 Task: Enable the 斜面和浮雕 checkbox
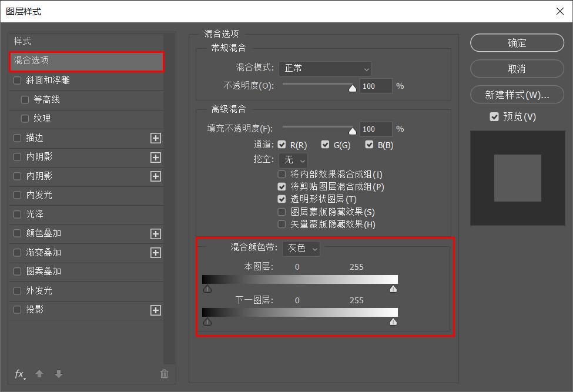pos(17,81)
